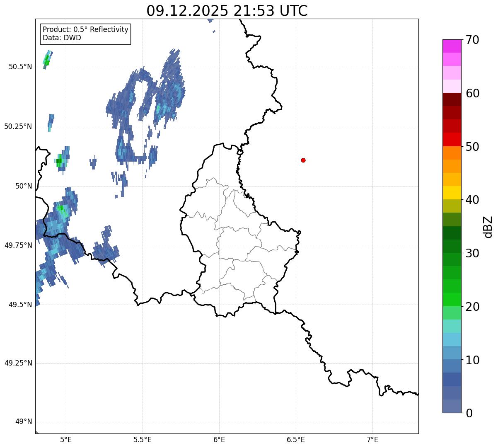Click 'Product: 0.5° Reflectivity' legend text

click(85, 30)
